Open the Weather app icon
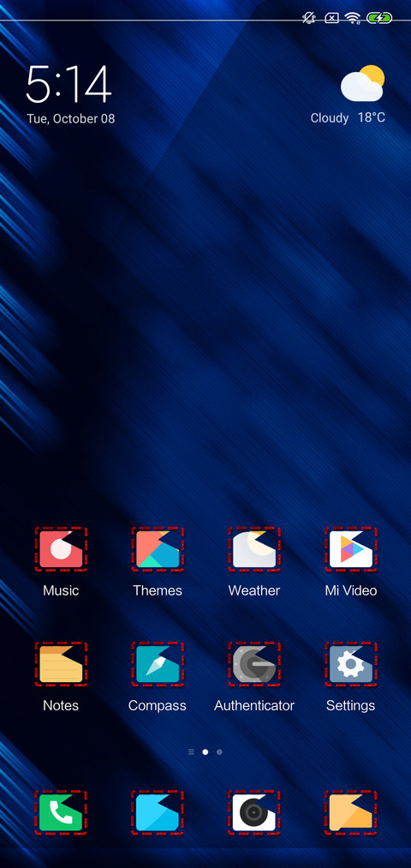This screenshot has width=411, height=868. pyautogui.click(x=254, y=548)
